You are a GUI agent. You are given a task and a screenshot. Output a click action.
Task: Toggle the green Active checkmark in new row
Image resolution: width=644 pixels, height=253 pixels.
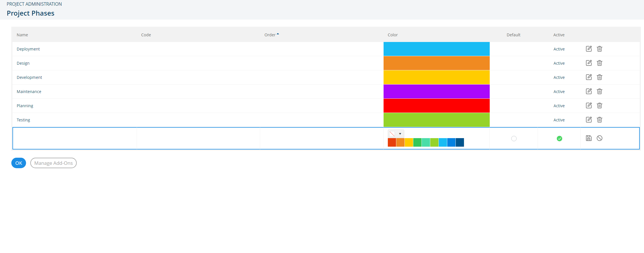tap(559, 138)
